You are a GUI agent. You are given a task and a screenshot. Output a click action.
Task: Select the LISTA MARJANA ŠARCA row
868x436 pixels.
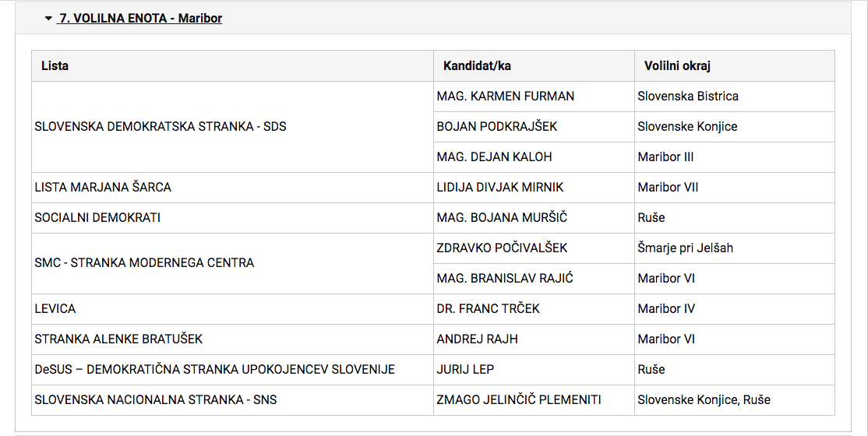(103, 188)
